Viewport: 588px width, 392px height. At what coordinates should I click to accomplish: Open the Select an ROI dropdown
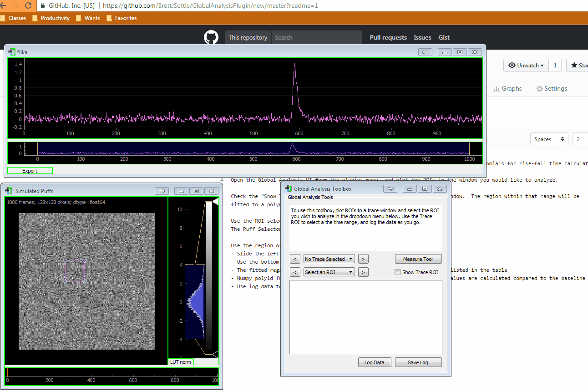point(329,272)
